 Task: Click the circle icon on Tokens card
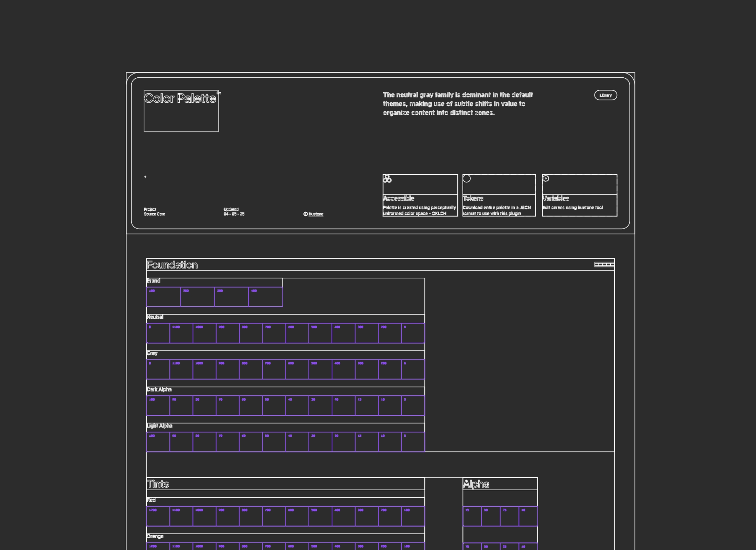(467, 178)
